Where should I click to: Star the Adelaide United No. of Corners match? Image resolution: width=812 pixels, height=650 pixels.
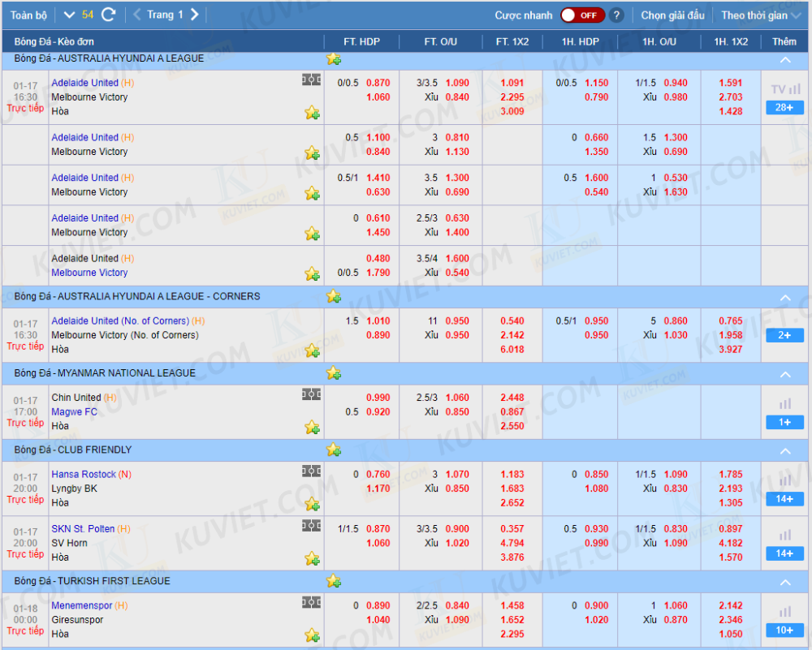tap(312, 351)
